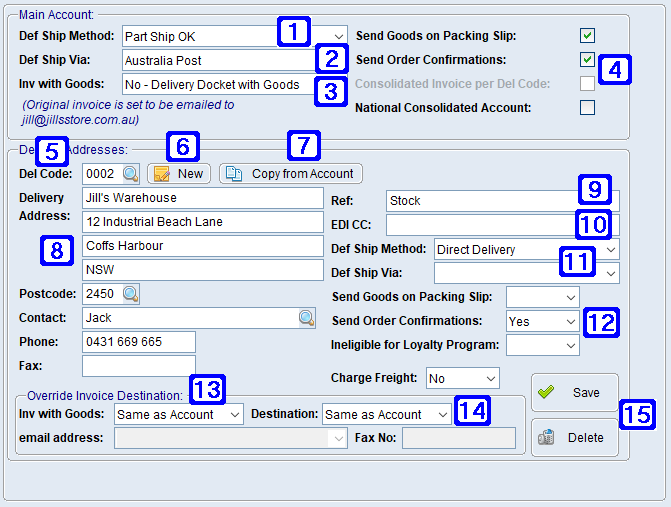This screenshot has width=671, height=507.
Task: Toggle Send Goods on Packing Slip checkbox
Action: [587, 36]
